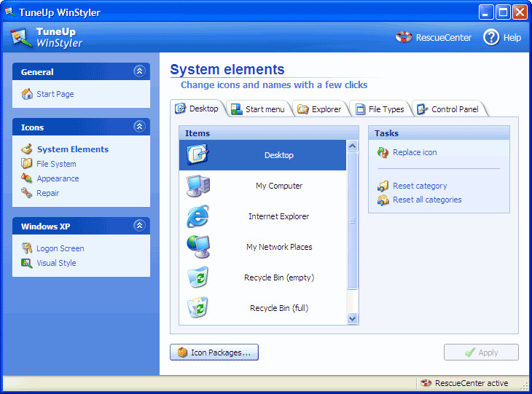Screen dimensions: 532x394
Task: Click the File System folder icon
Action: (27, 163)
